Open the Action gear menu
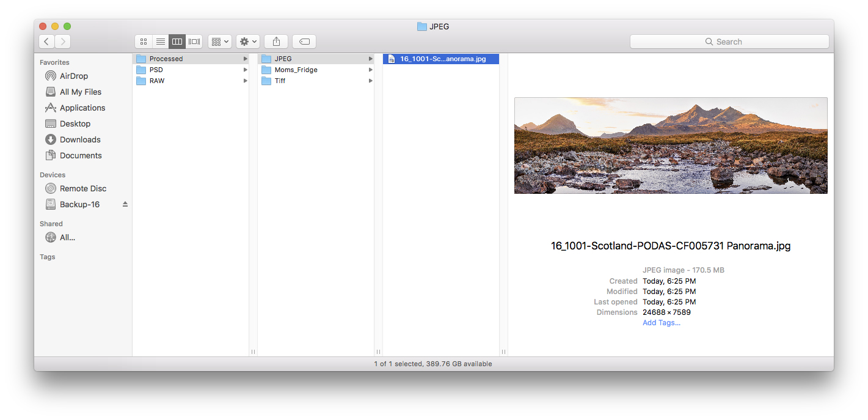This screenshot has width=868, height=420. pos(248,42)
